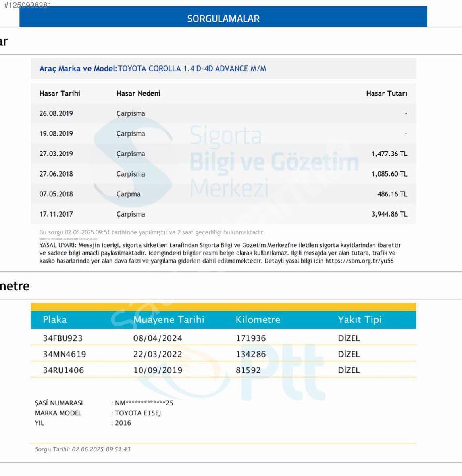Select the damage date 19.08.2019
This screenshot has height=476, width=462.
[56, 134]
